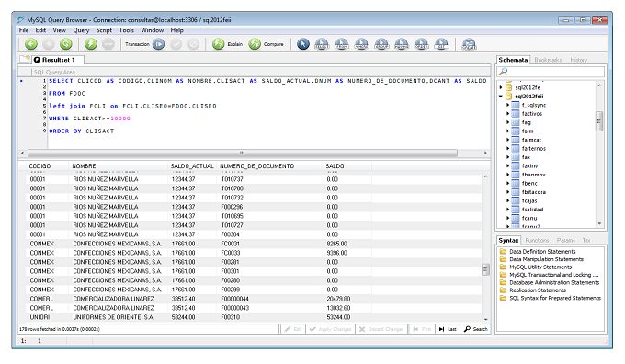Choose the SELECT clause tool
Image resolution: width=625 pixels, height=364 pixels.
click(x=322, y=44)
